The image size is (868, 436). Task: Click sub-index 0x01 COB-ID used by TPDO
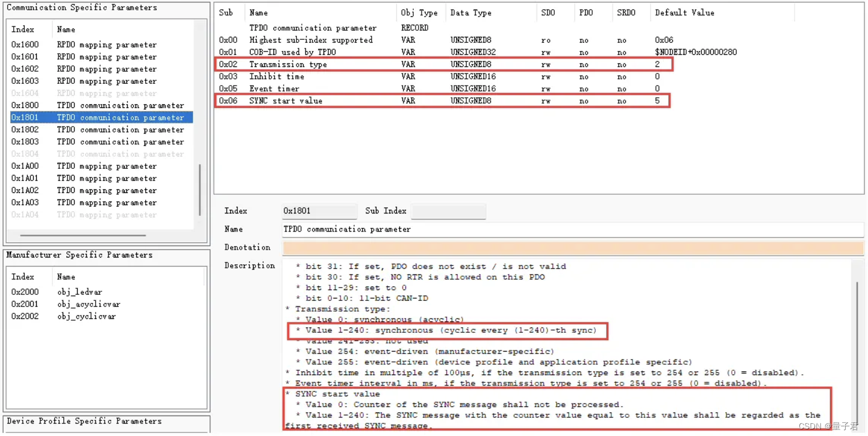(x=506, y=52)
